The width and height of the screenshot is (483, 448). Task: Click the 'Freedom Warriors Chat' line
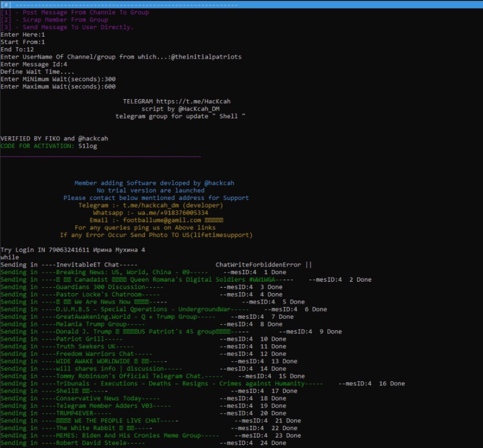click(x=143, y=354)
